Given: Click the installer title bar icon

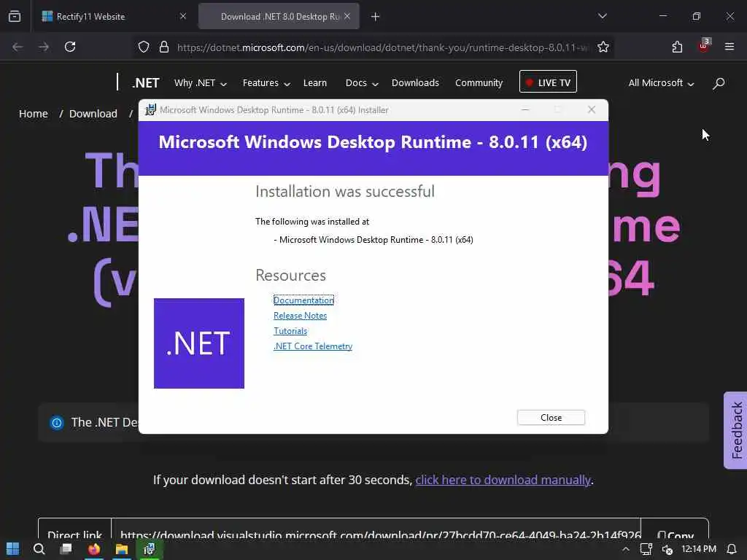Looking at the screenshot, I should click(x=150, y=110).
